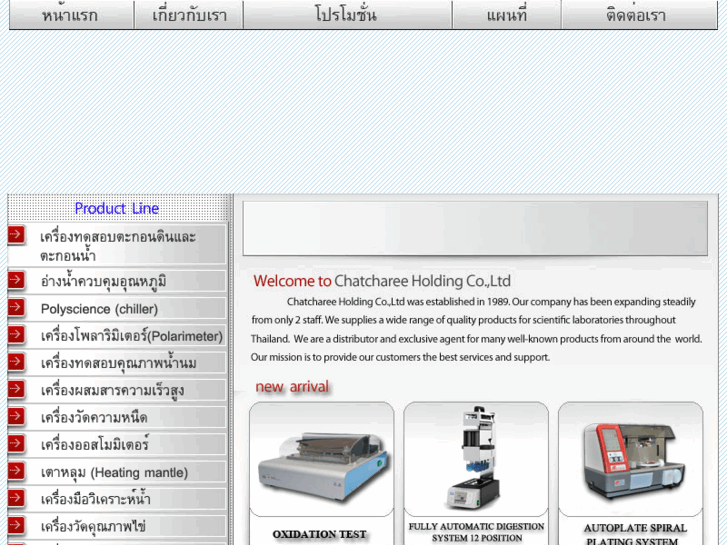727x545 pixels.
Task: Open เครื่องวัดความหนืด product link
Action: [x=94, y=417]
